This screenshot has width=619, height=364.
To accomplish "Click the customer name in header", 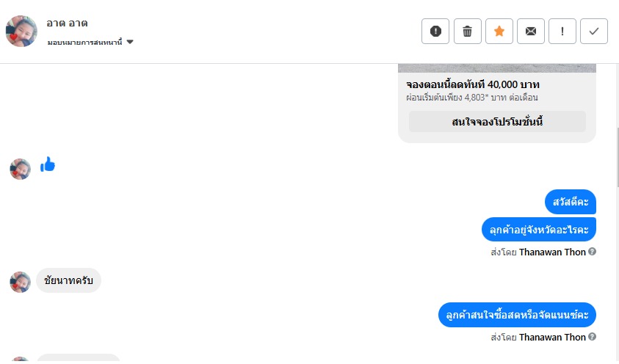I will tap(67, 23).
